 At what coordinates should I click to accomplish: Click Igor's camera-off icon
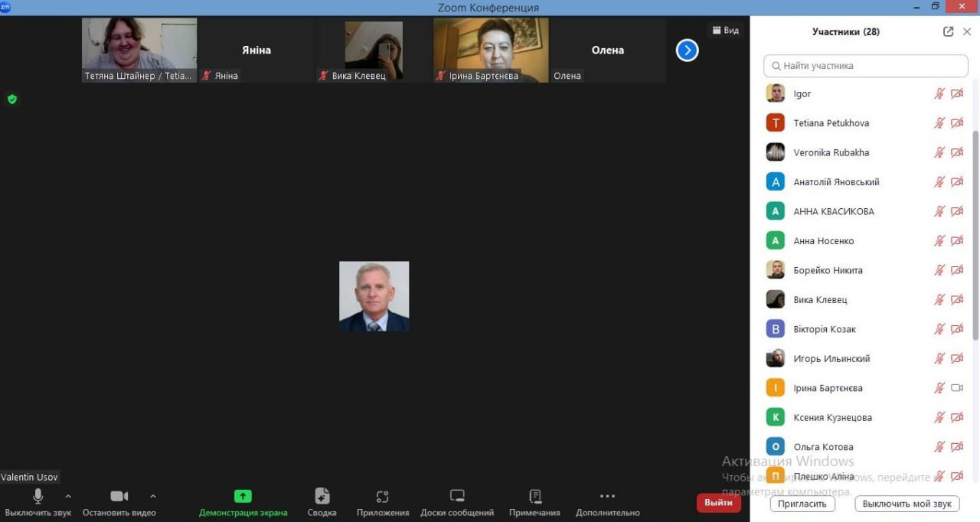(x=957, y=93)
